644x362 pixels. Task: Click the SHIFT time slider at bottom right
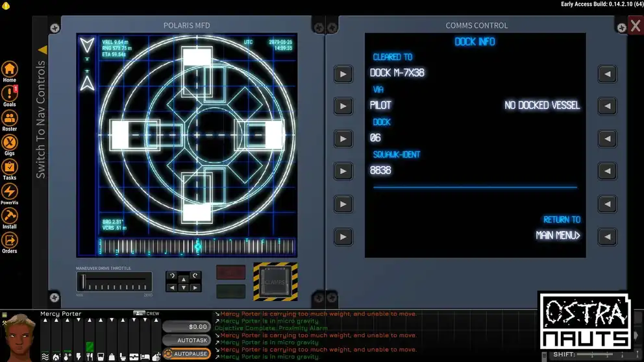click(x=607, y=355)
